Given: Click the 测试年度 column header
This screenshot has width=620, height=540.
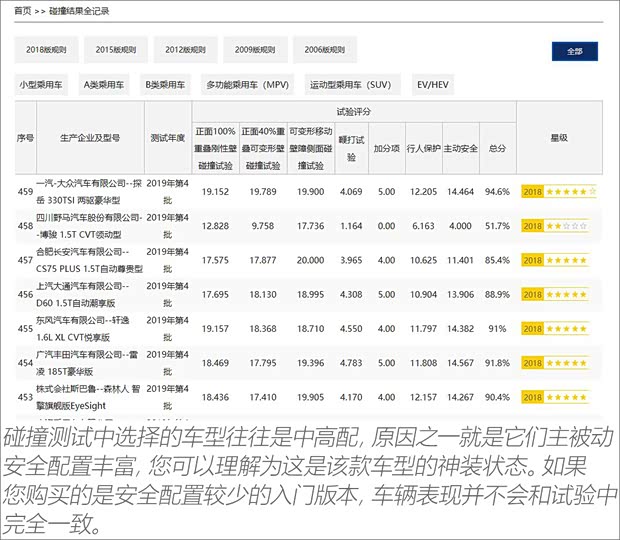Looking at the screenshot, I should point(168,138).
